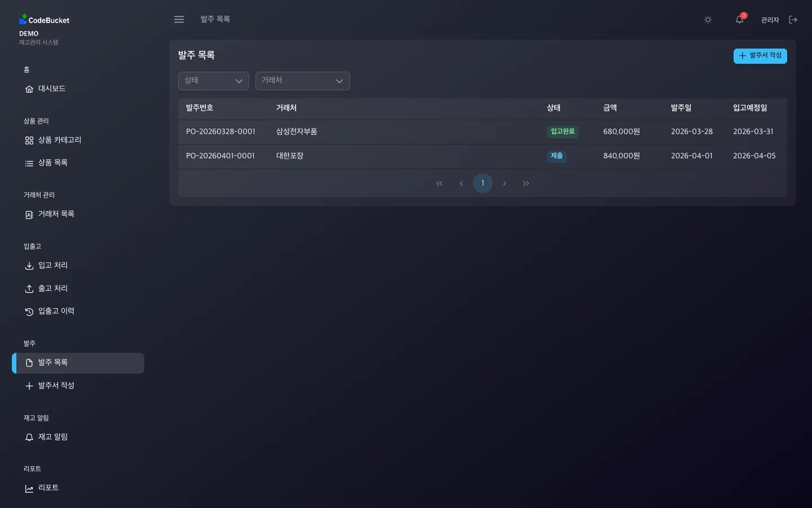Expand the 상태 filter dropdown
Screen dimensions: 812x508
[213, 81]
